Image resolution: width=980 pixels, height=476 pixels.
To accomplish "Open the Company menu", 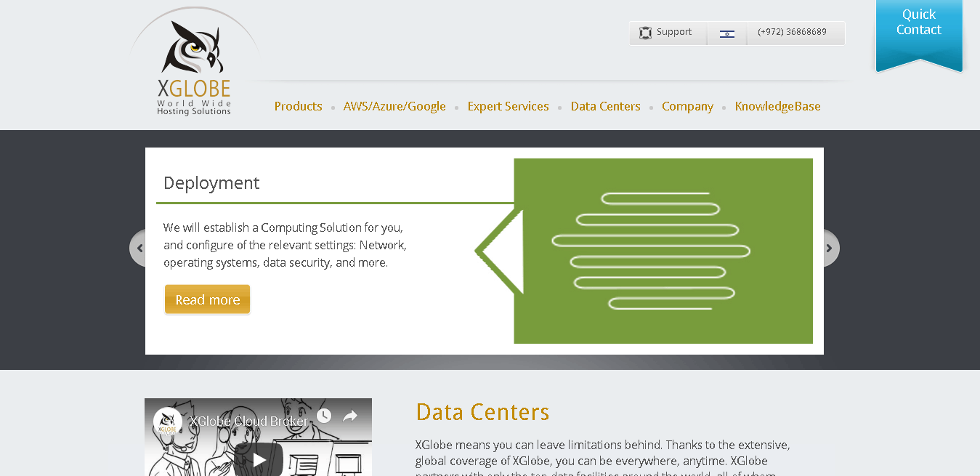I will (x=688, y=106).
